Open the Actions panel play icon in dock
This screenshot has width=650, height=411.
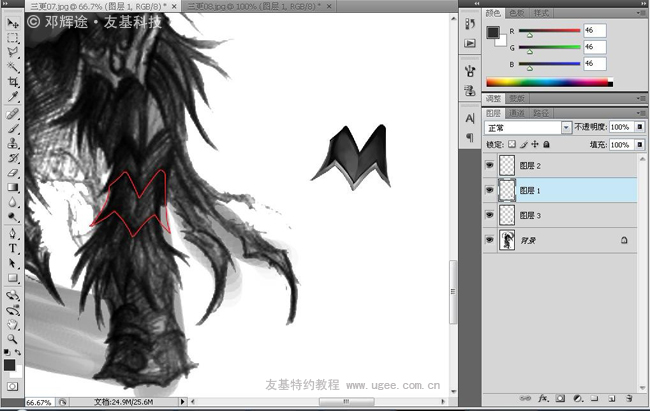[x=470, y=43]
